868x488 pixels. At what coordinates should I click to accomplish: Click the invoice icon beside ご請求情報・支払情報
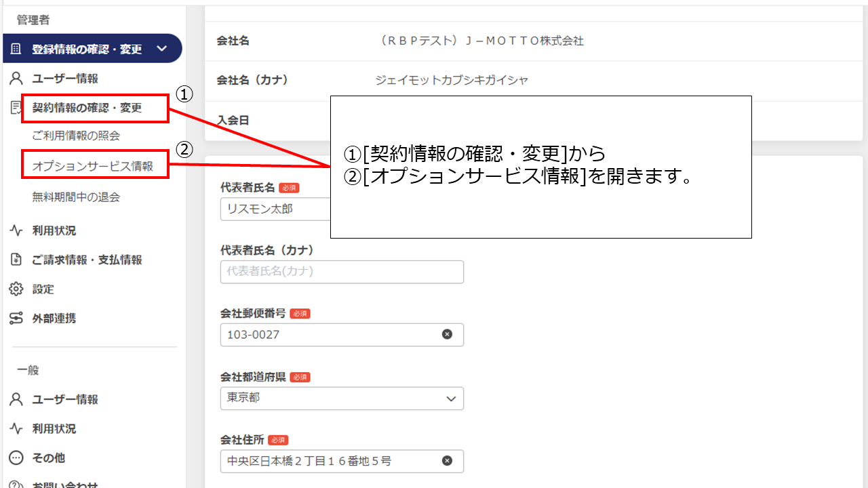click(16, 260)
